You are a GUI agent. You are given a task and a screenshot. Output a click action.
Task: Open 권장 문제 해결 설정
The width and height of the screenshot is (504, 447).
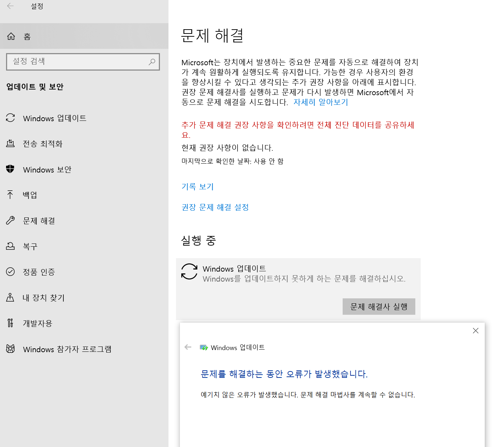click(x=215, y=207)
